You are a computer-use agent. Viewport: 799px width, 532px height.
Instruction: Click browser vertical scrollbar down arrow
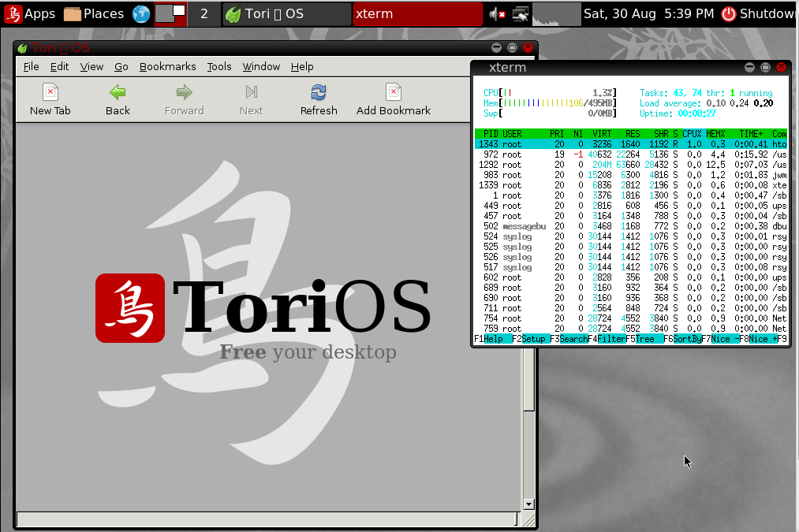tap(528, 504)
